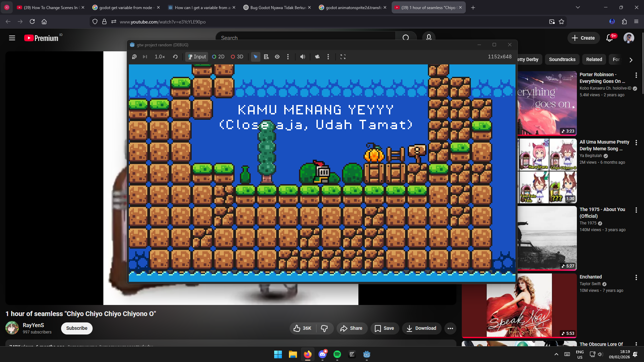Viewport: 644px width, 362px height.
Task: Open Windows Start menu
Action: coord(278,354)
